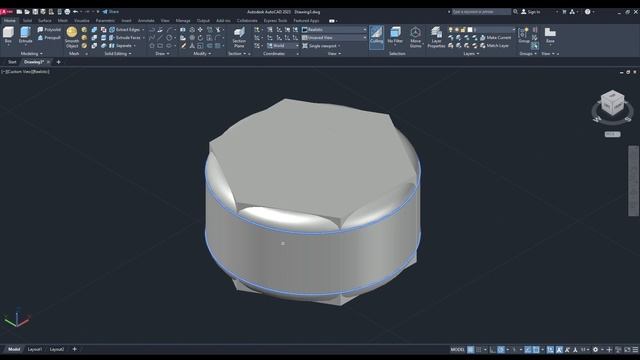Screen dimensions: 640x360
Task: Open the layer selection dropdown
Action: (x=482, y=30)
